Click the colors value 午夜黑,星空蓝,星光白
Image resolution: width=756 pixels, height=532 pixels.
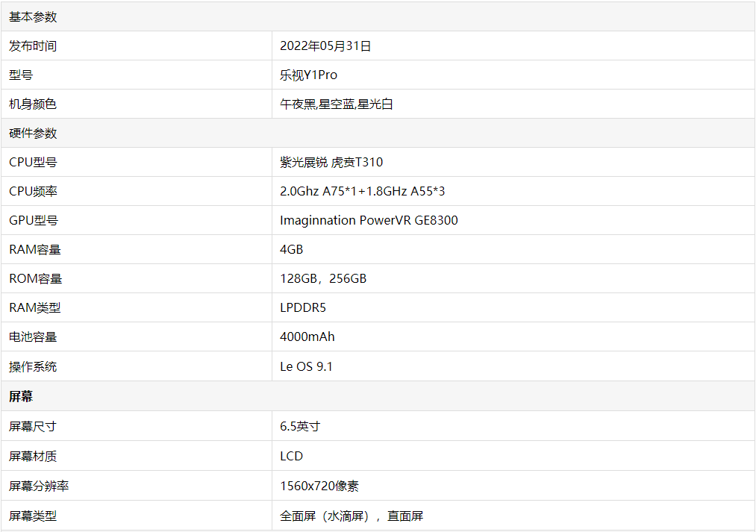pyautogui.click(x=337, y=104)
